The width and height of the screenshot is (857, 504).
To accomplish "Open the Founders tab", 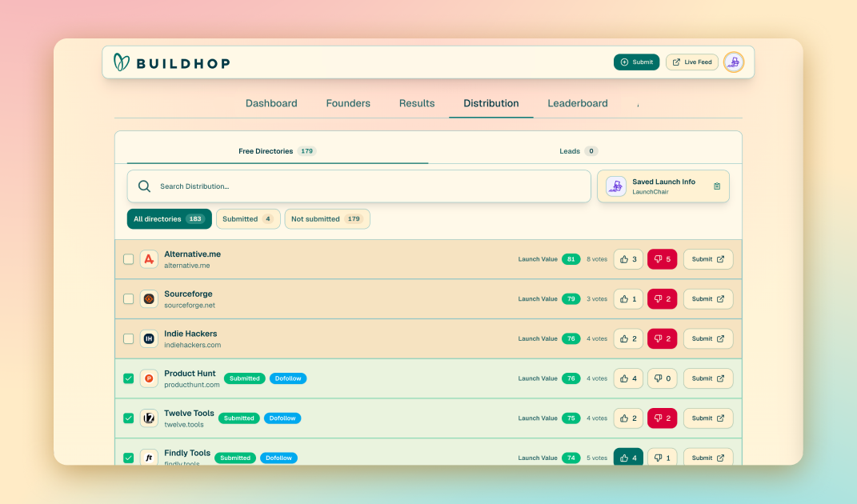I will [x=348, y=103].
